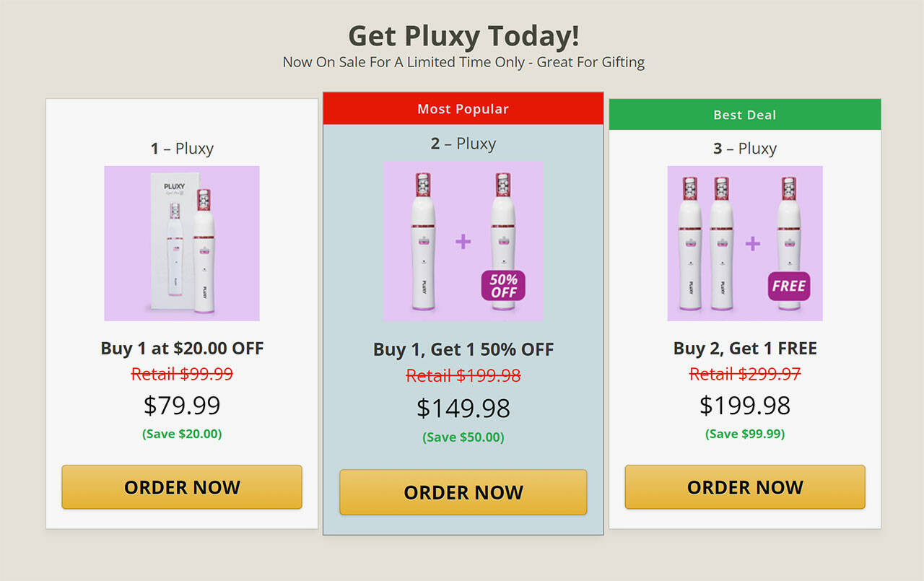
Task: Select the green Best Deal banner
Action: (x=745, y=115)
